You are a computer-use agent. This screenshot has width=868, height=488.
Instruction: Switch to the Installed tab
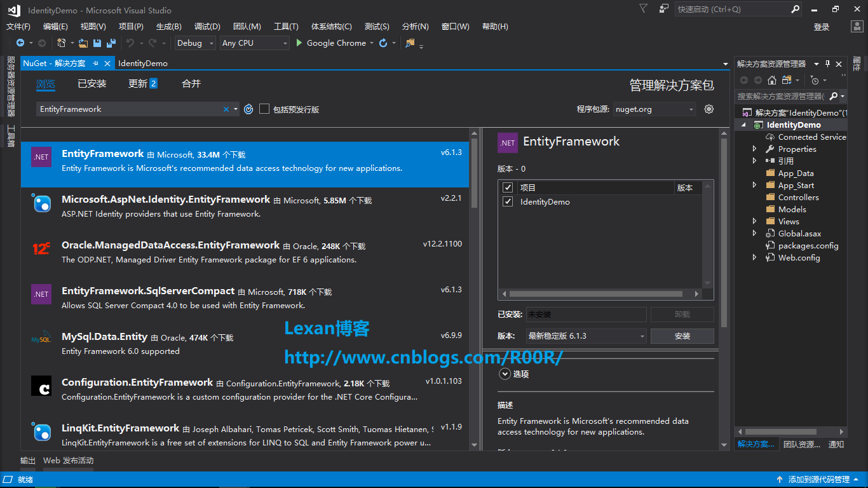[x=92, y=84]
